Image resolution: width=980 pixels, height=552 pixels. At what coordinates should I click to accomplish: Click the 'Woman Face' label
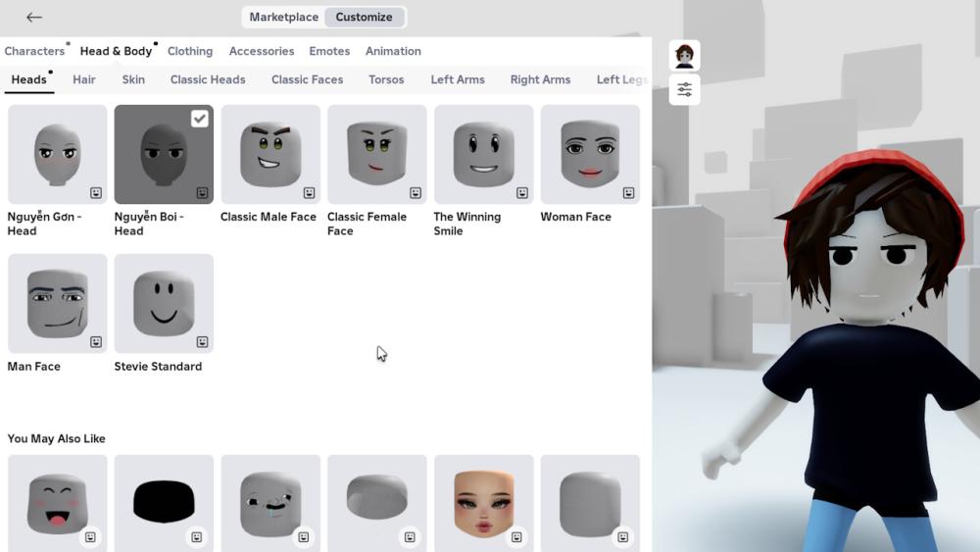575,217
